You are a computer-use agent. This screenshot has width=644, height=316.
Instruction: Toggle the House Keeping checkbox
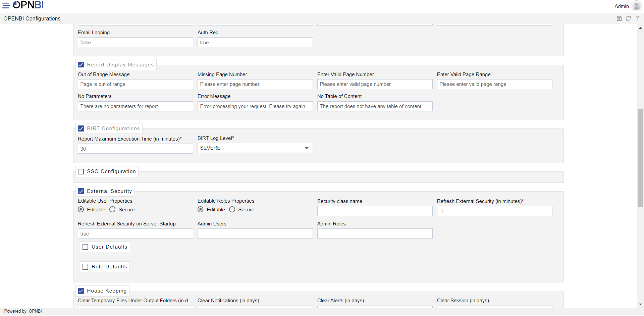(x=81, y=291)
